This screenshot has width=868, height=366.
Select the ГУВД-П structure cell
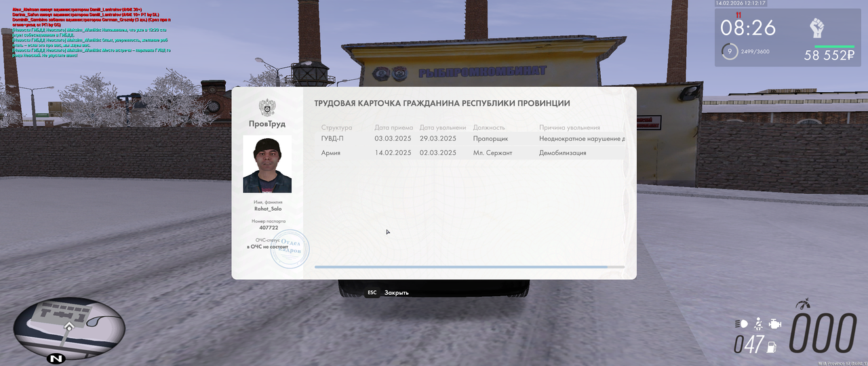tap(333, 138)
